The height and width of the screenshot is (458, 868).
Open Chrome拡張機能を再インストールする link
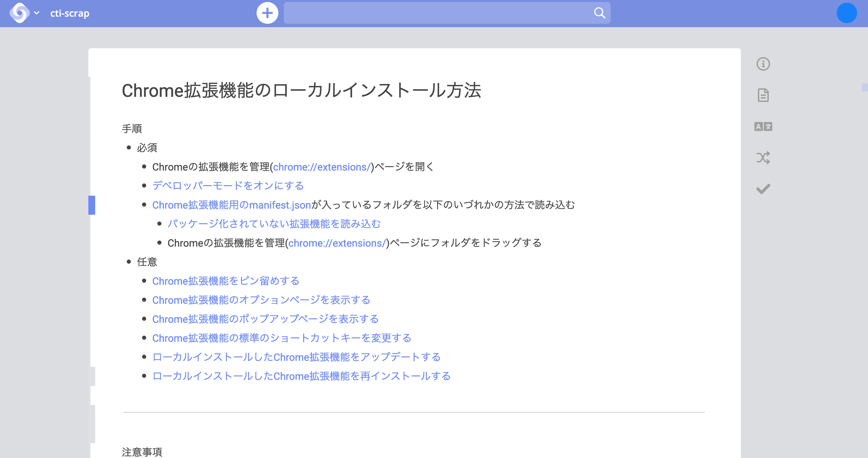301,376
